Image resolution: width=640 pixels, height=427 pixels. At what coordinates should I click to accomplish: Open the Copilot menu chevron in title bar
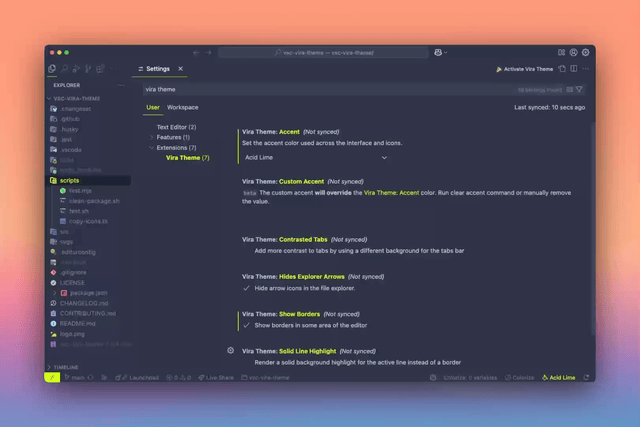click(446, 52)
